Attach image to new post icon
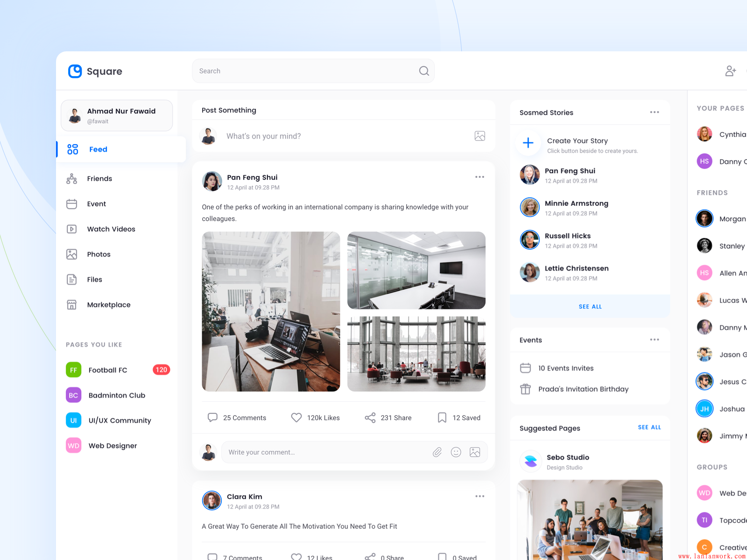This screenshot has width=747, height=560. tap(479, 136)
